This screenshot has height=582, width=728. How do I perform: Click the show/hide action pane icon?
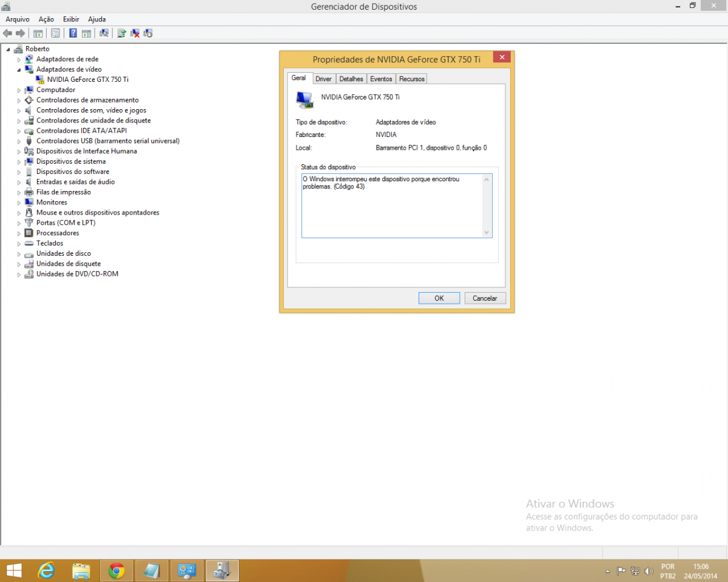(86, 33)
